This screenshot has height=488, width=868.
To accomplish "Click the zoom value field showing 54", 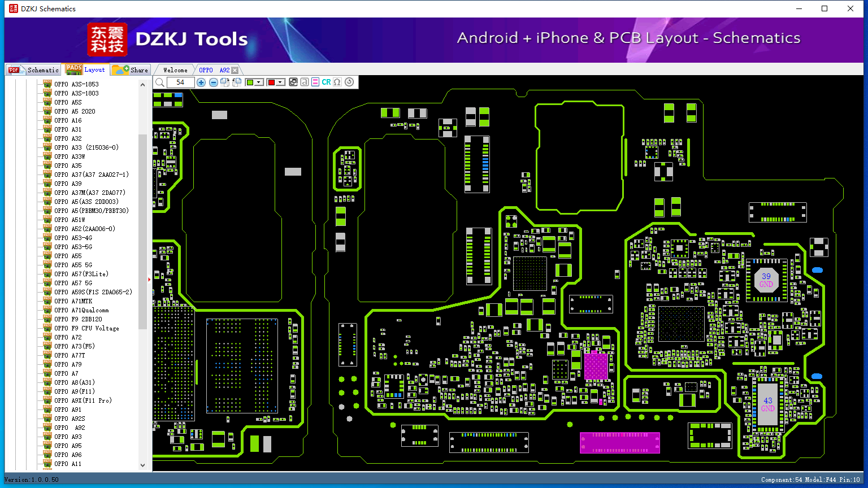I will tap(180, 82).
